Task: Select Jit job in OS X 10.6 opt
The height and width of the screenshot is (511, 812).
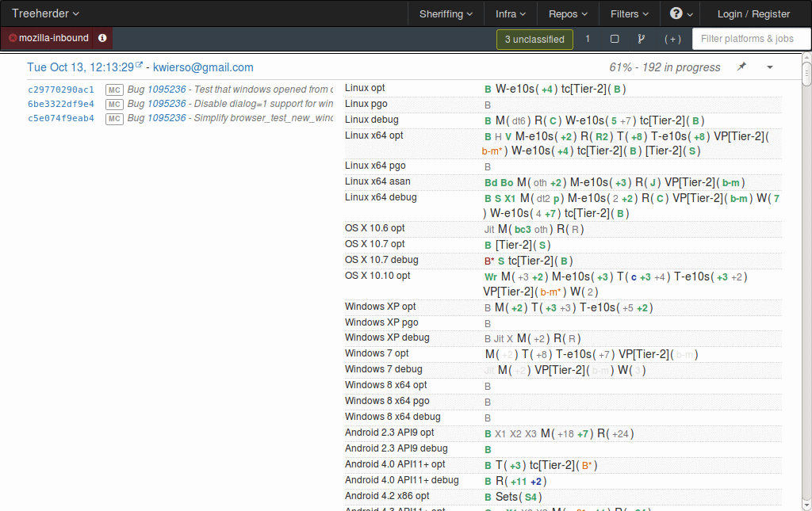Action: (x=489, y=230)
